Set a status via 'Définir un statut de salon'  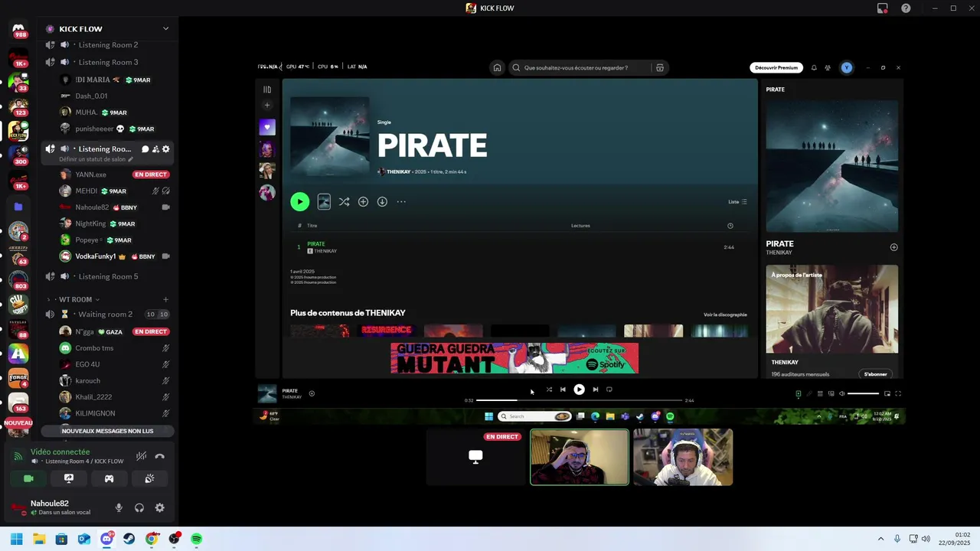pyautogui.click(x=96, y=159)
